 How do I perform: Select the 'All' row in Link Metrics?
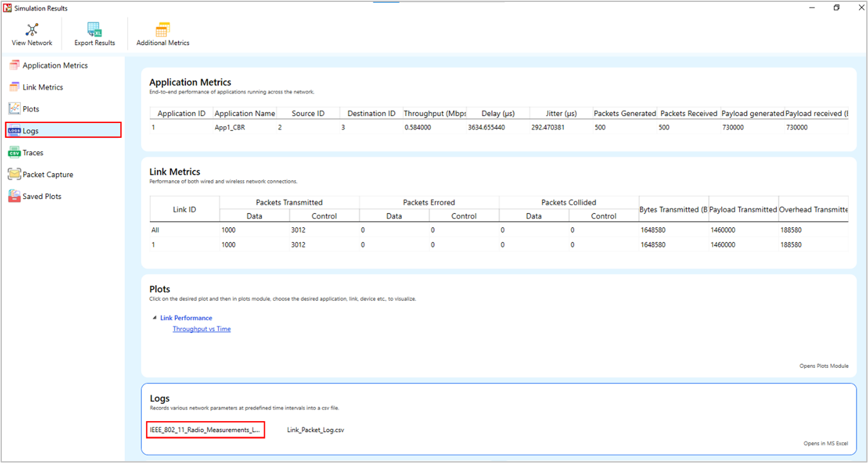tap(155, 230)
